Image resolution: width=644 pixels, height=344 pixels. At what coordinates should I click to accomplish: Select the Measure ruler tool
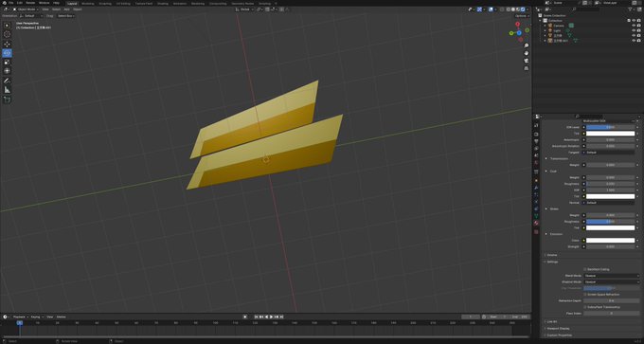pos(7,90)
